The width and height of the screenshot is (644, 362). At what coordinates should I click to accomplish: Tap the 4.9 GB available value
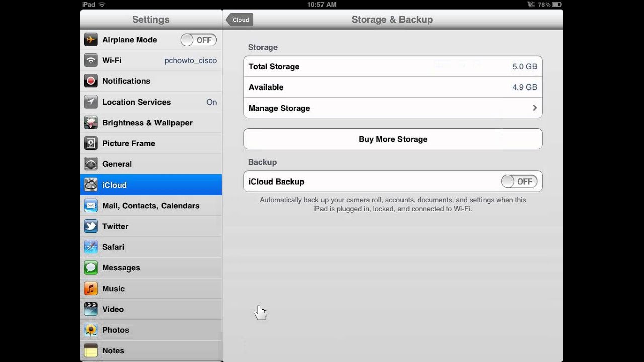(x=525, y=87)
